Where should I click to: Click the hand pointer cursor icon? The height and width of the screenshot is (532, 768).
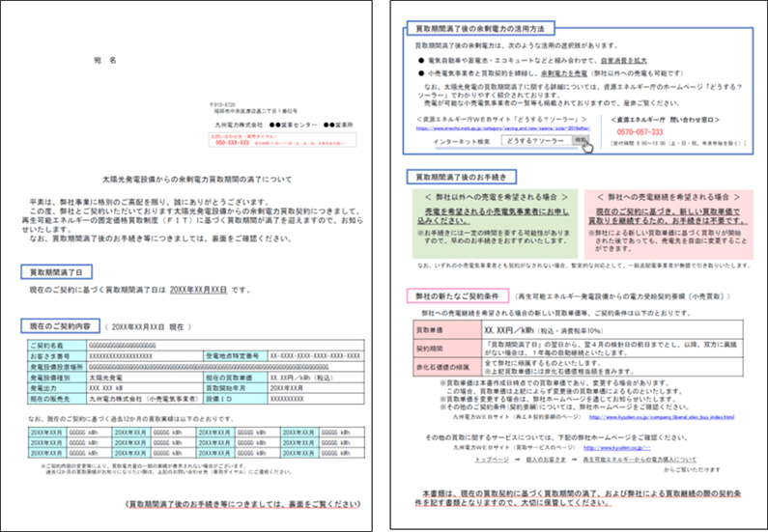click(587, 147)
